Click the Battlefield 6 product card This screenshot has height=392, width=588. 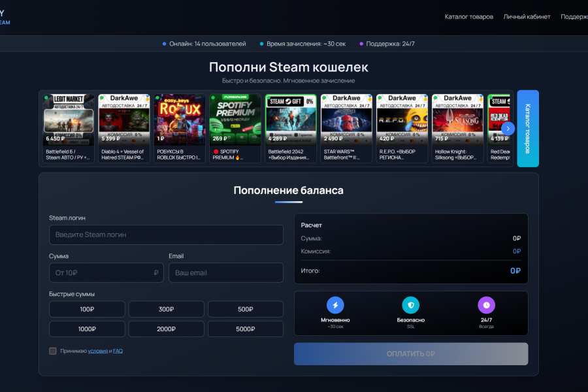coord(68,128)
